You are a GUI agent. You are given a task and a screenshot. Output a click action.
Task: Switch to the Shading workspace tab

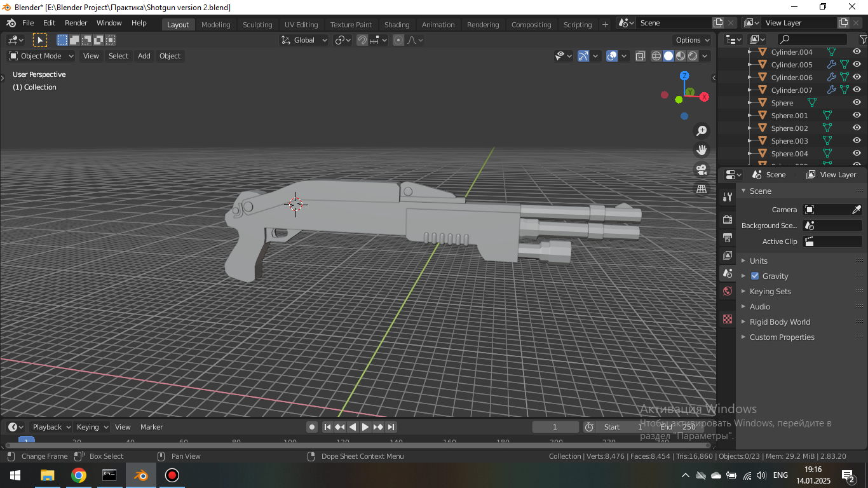pyautogui.click(x=397, y=24)
